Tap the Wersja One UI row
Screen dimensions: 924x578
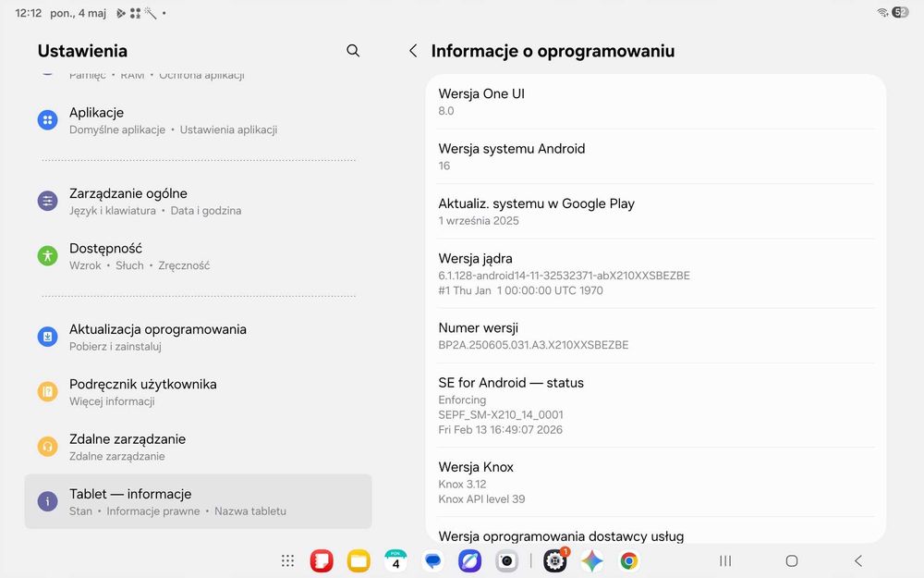[656, 102]
